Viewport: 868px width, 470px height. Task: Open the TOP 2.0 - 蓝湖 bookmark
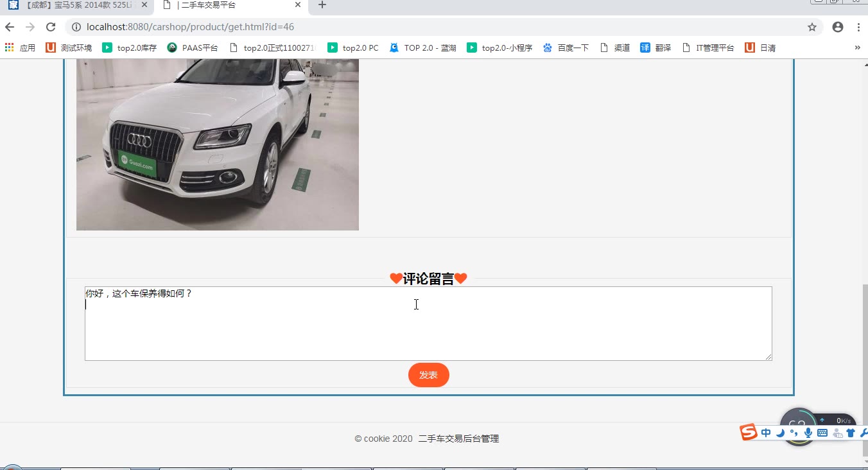coord(423,48)
